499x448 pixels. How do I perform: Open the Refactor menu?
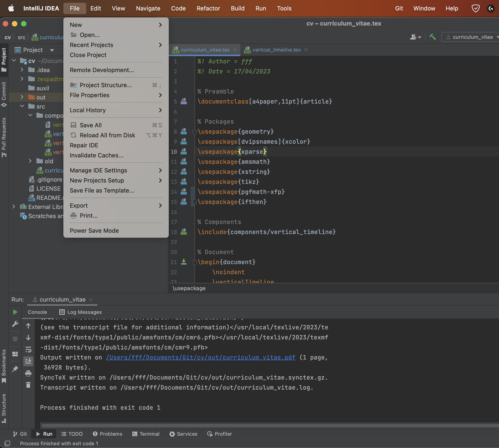coord(208,8)
